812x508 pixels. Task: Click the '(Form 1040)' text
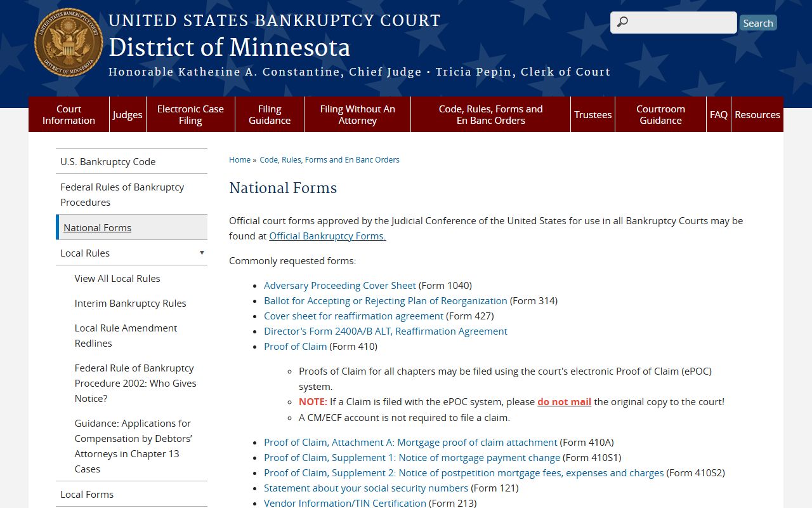[x=445, y=285]
